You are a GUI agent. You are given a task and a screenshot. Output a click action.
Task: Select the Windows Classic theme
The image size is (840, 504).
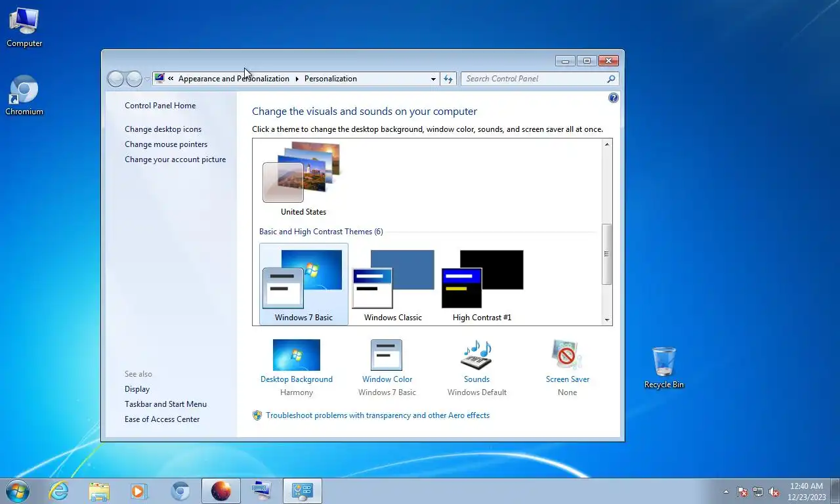tap(393, 284)
